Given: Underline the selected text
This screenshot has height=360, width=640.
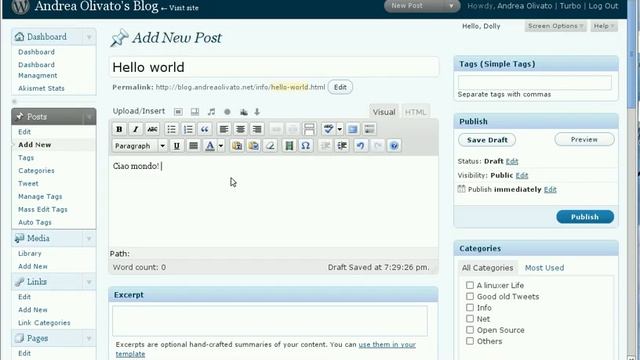Looking at the screenshot, I should point(177,146).
